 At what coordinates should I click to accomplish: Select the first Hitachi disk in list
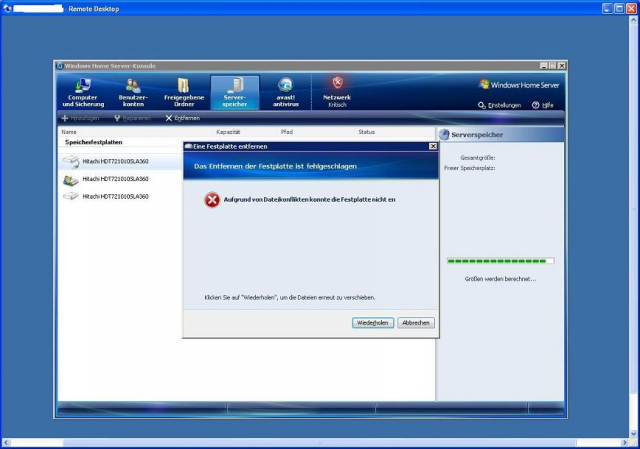click(x=115, y=161)
